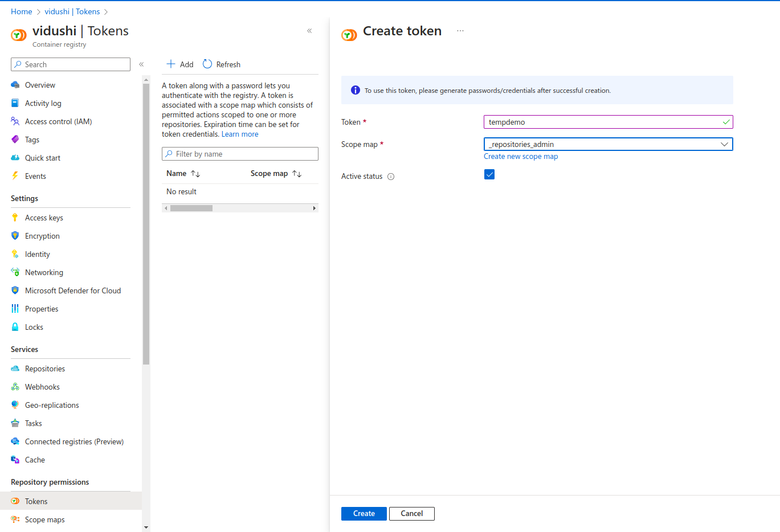Collapse the left navigation menu
The image size is (780, 532).
[x=141, y=64]
